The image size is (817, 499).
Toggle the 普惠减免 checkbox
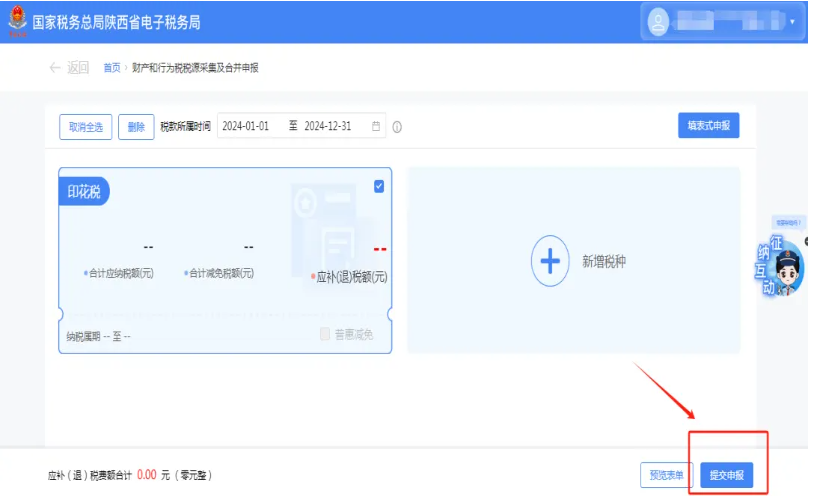pyautogui.click(x=325, y=334)
